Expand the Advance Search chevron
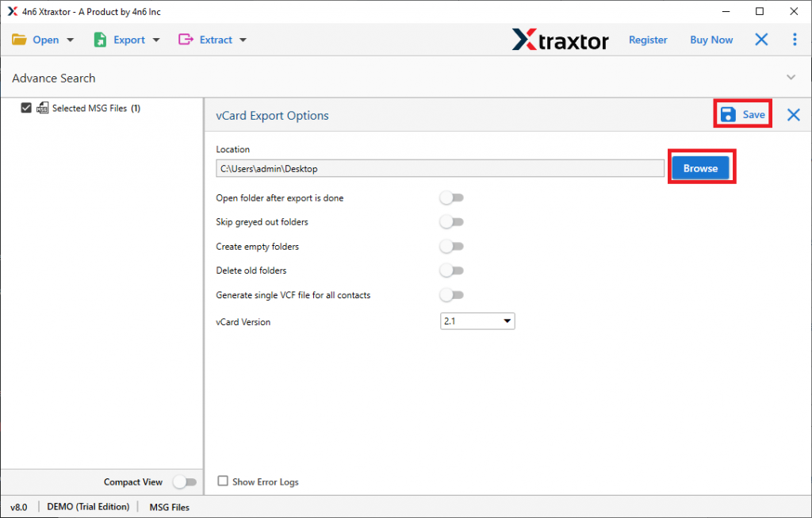 coord(790,78)
